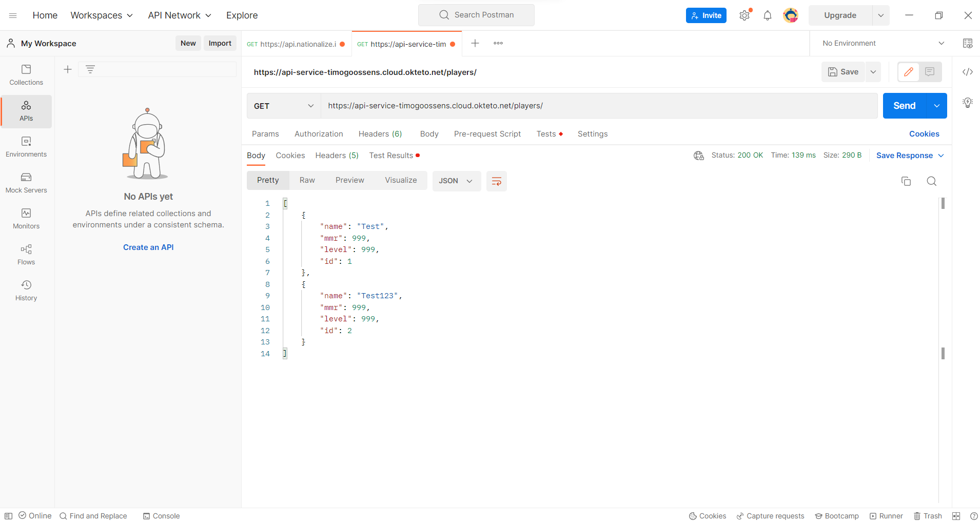Switch to Visualize response view
The width and height of the screenshot is (980, 521).
401,180
